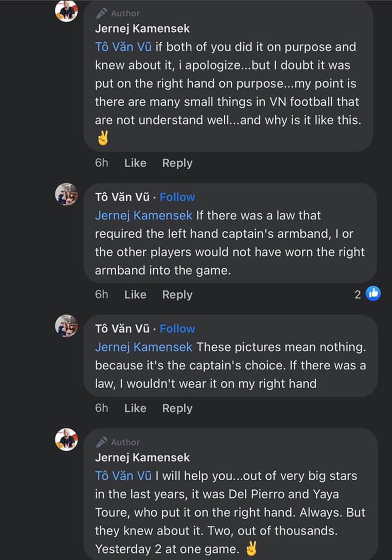This screenshot has width=392, height=560.
Task: Click the blue thumbs-up reaction icon
Action: [373, 294]
